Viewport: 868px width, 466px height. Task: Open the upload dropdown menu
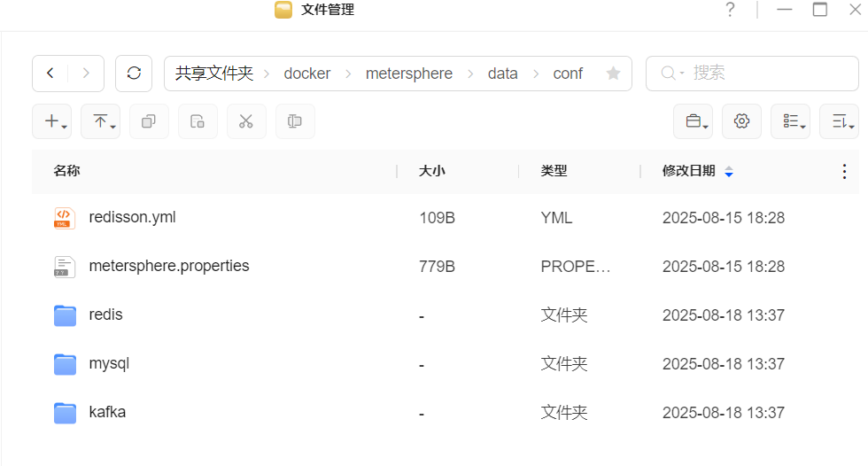101,122
